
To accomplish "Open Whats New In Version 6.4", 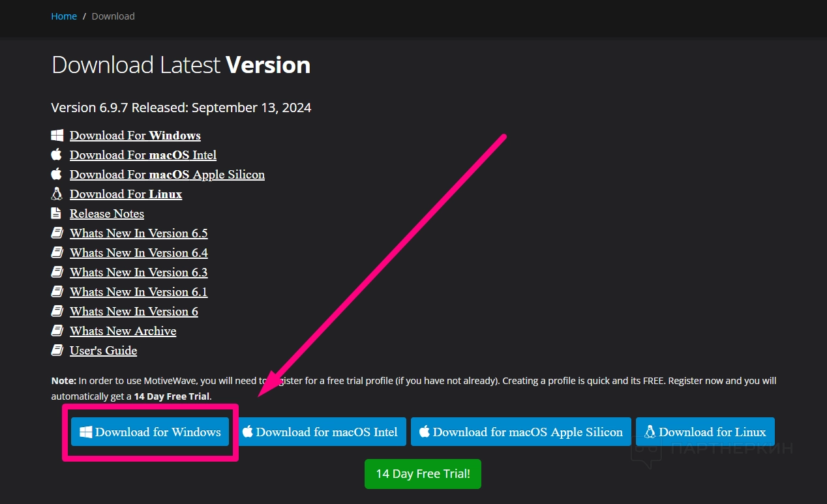I will (x=139, y=253).
